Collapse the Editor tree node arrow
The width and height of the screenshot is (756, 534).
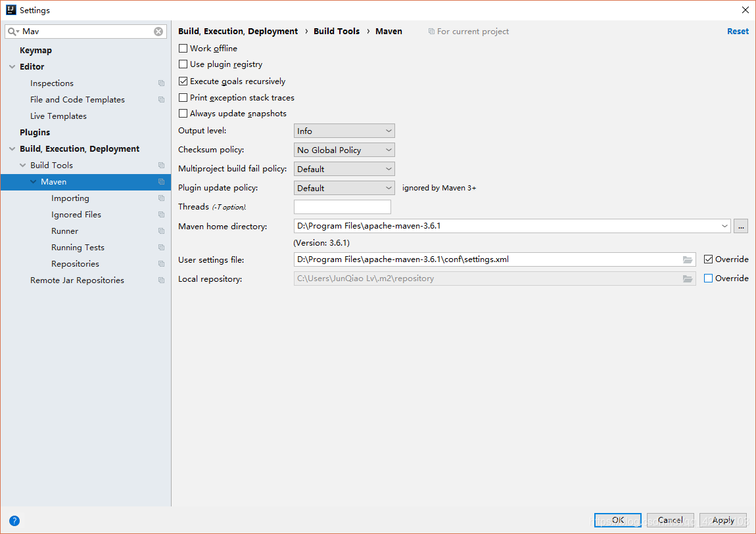12,67
